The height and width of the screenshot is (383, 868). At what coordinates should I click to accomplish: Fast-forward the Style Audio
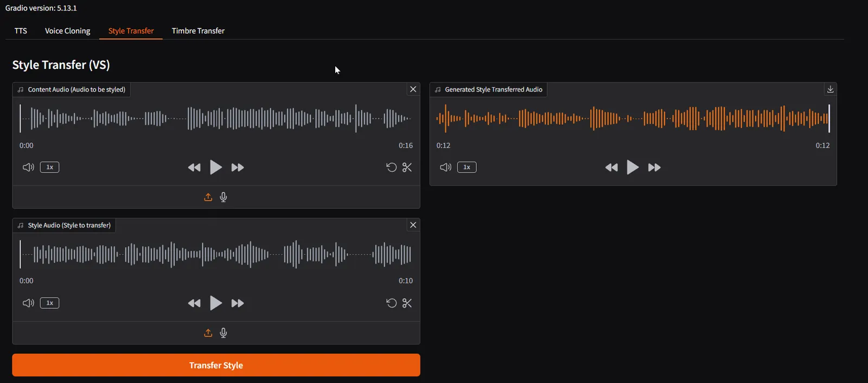click(x=238, y=303)
